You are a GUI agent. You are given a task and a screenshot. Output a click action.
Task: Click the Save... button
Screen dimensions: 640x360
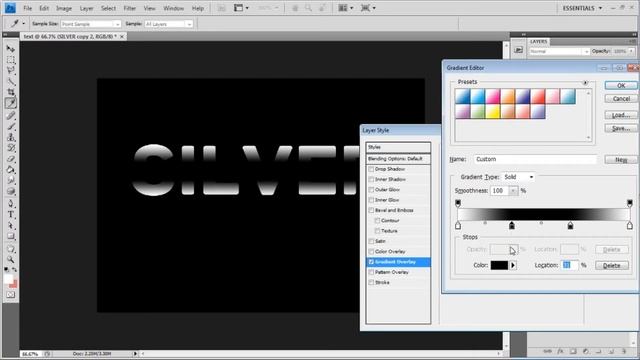[x=621, y=128]
